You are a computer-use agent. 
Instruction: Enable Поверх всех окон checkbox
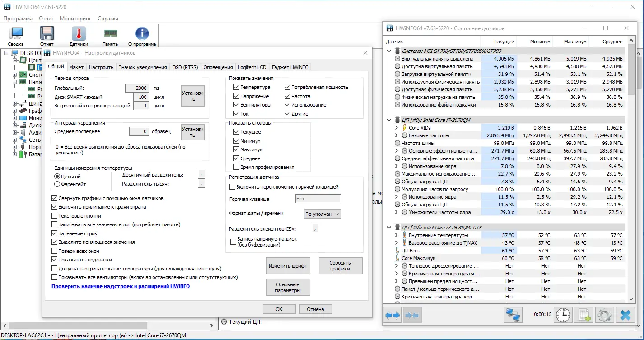coord(55,251)
